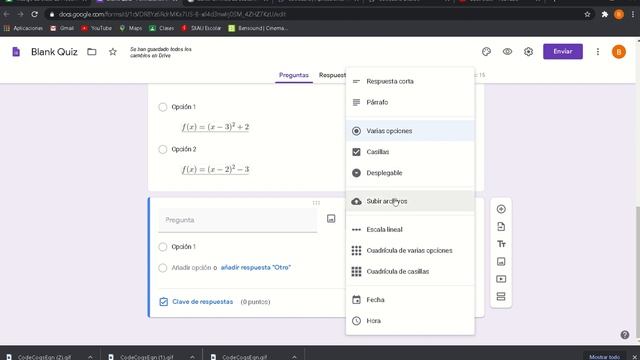Viewport: 640px width, 360px height.
Task: Open Clave de respuestas
Action: pos(202,302)
